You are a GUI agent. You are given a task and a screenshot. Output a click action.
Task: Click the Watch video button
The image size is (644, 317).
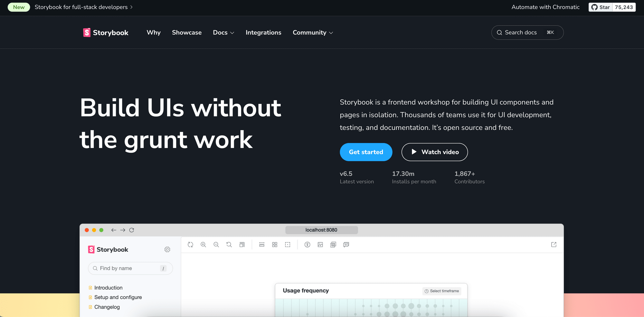(x=435, y=152)
